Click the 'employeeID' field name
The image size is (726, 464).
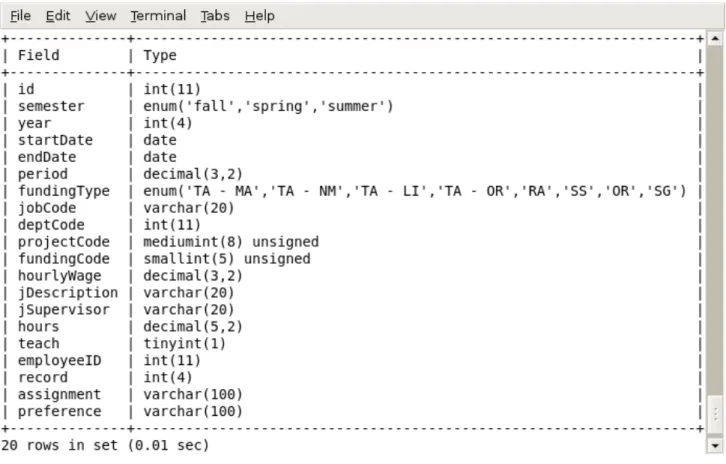point(59,360)
